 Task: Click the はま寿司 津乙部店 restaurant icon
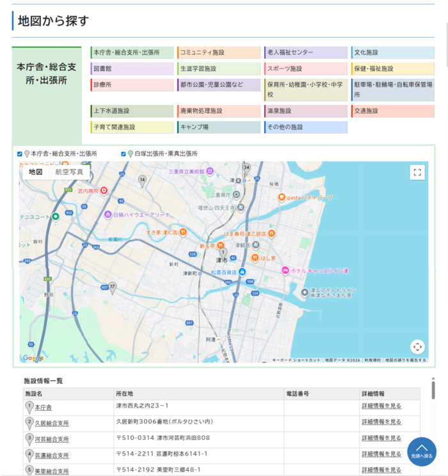point(271,234)
